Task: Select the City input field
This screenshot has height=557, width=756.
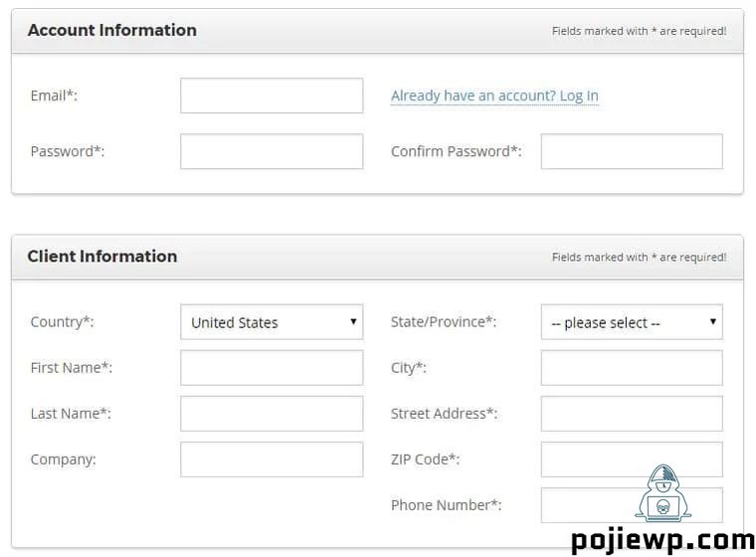Action: 632,368
